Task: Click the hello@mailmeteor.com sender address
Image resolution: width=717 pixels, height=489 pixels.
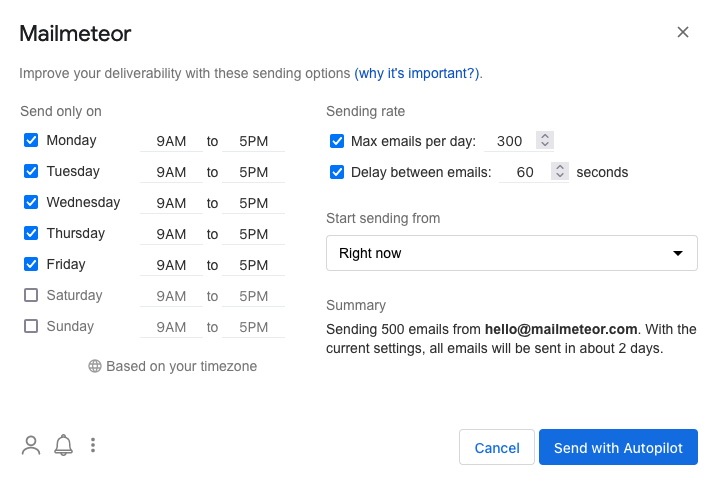Action: 561,329
